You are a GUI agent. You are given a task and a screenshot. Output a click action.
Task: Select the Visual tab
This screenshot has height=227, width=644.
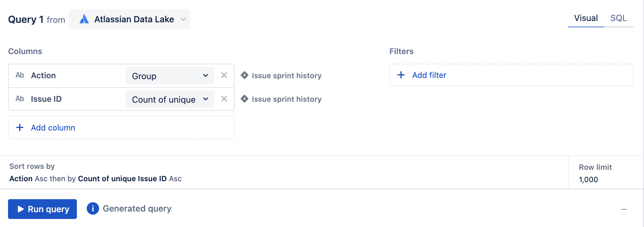click(586, 18)
